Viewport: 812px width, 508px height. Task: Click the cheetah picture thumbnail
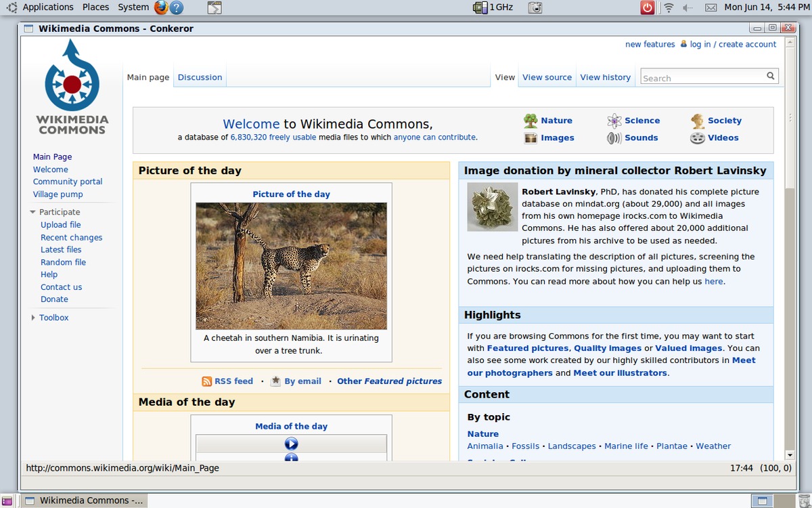tap(291, 266)
